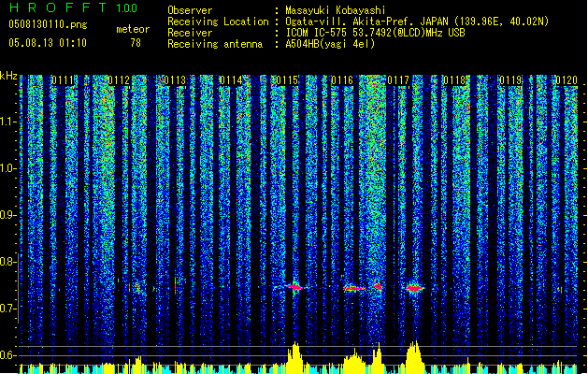Click the yellow power peak below 0115
The image size is (588, 374).
(x=295, y=357)
